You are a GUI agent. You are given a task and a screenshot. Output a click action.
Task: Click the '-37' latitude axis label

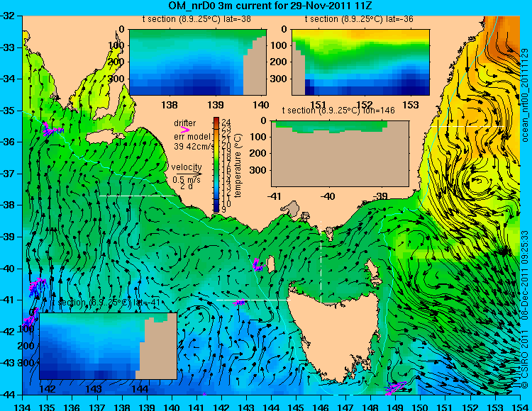7,174
